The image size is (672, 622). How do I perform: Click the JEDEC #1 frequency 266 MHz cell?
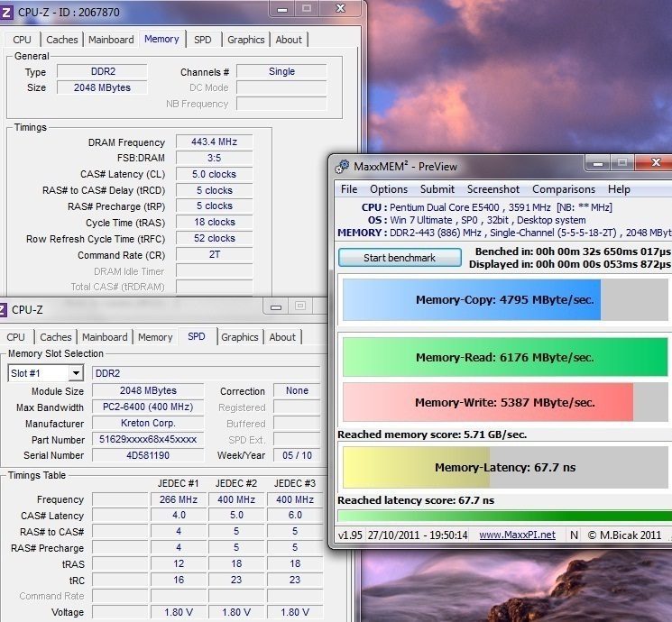pos(179,499)
